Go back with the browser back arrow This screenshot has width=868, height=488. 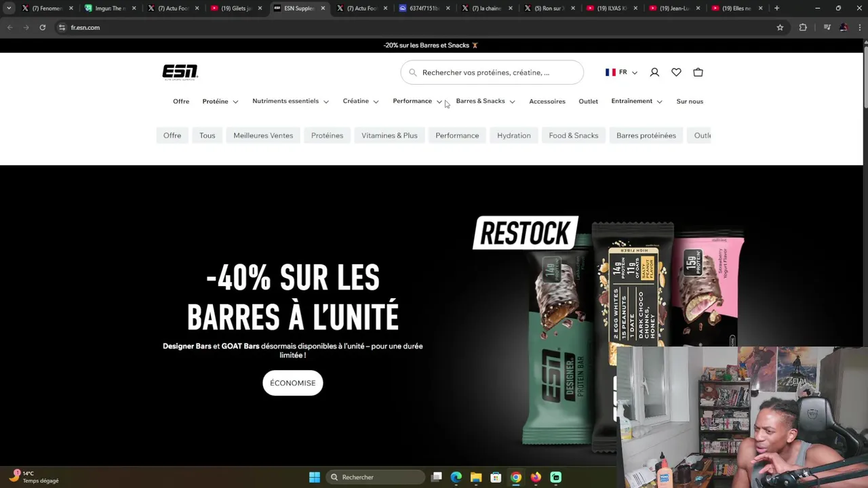pos(9,27)
